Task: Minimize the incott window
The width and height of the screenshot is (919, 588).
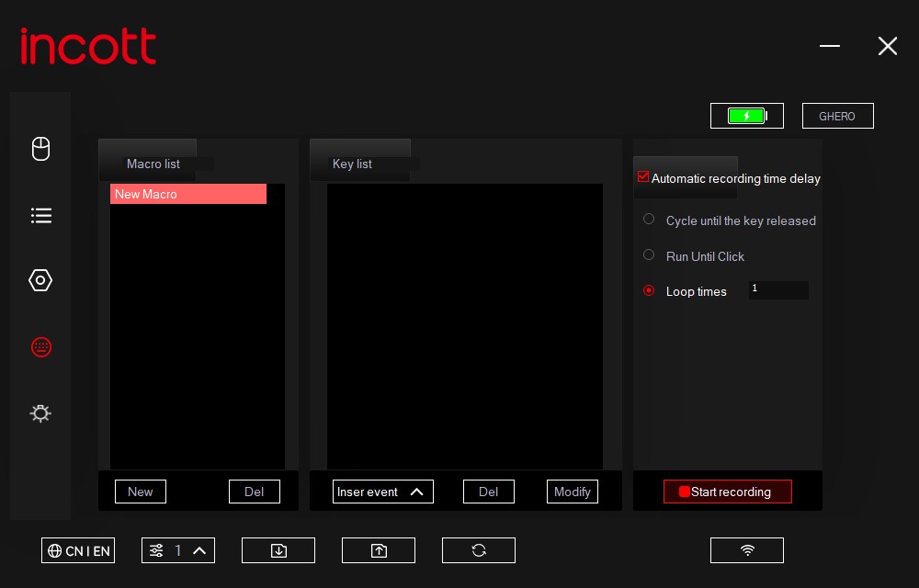Action: tap(829, 46)
